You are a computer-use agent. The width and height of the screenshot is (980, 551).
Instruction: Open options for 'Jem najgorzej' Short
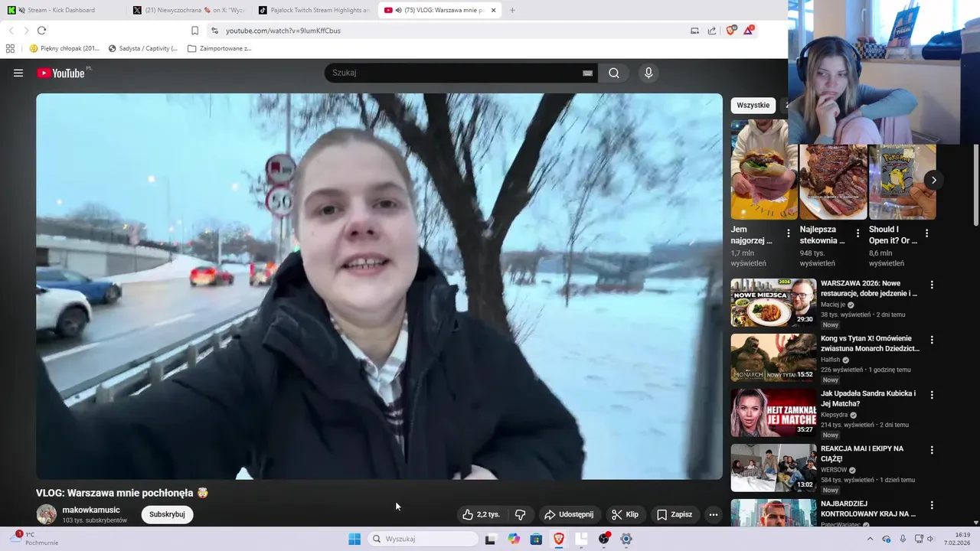pos(789,233)
